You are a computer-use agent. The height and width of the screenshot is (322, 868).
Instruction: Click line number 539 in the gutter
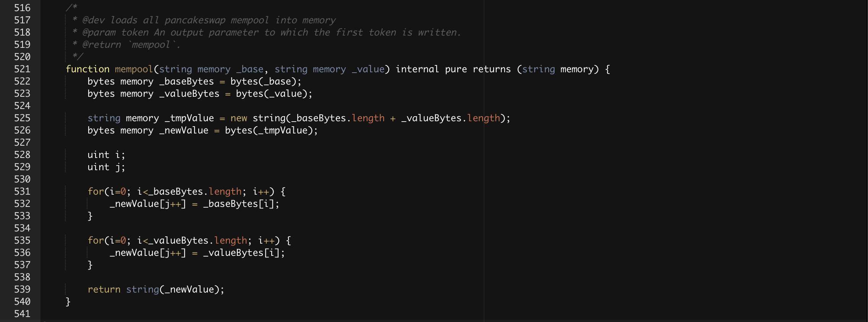point(22,289)
